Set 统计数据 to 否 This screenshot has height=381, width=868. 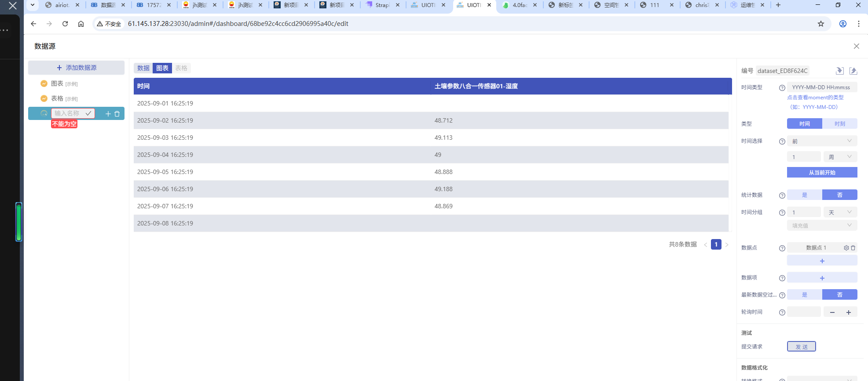(x=840, y=195)
